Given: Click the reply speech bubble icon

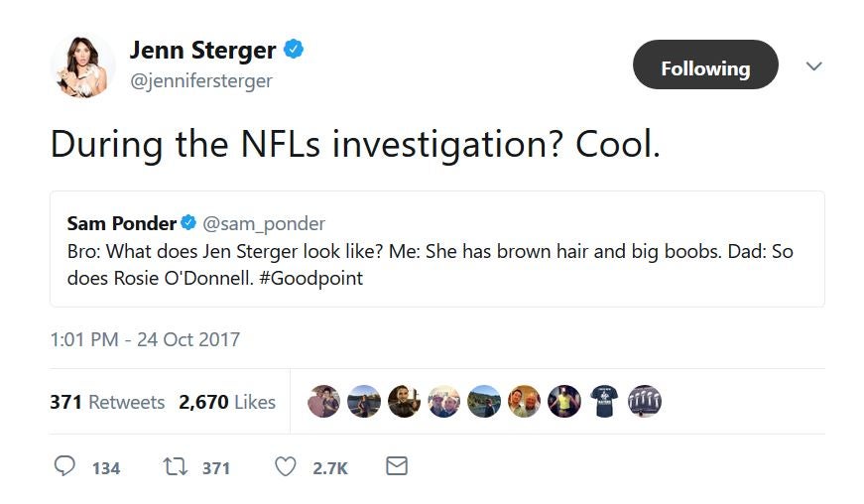Looking at the screenshot, I should (65, 466).
